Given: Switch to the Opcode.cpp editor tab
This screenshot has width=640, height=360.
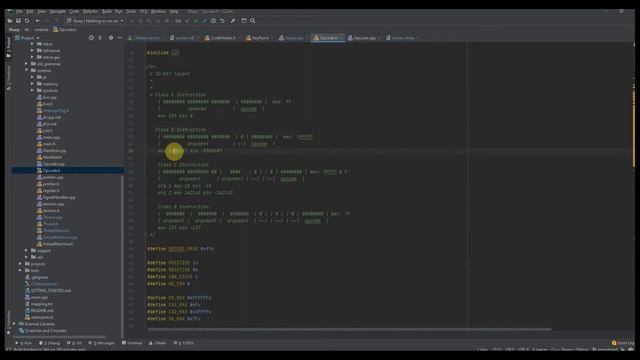Looking at the screenshot, I should [x=364, y=38].
